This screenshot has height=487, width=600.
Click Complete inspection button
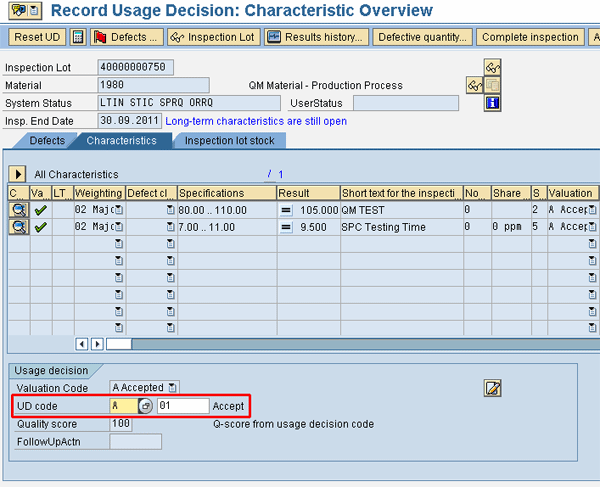[x=530, y=37]
